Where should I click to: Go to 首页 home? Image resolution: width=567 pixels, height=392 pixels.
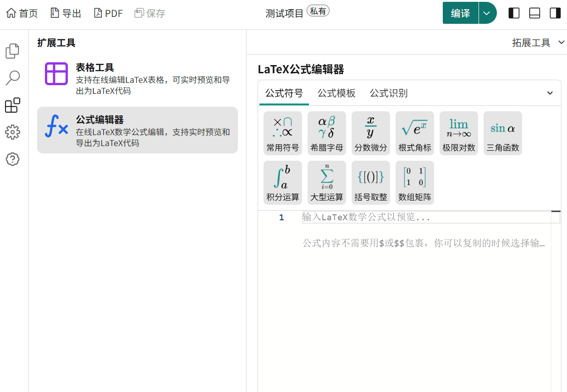point(22,13)
